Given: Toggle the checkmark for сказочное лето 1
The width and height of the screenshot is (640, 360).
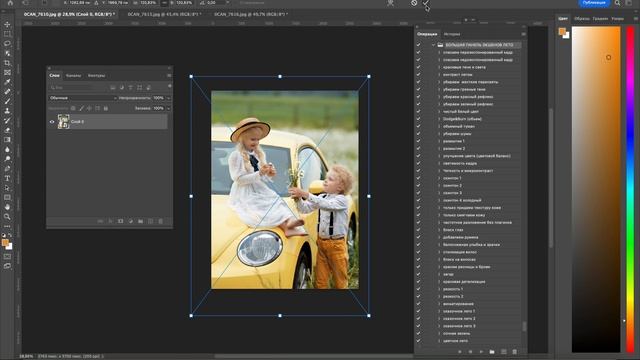Looking at the screenshot, I should point(418,311).
